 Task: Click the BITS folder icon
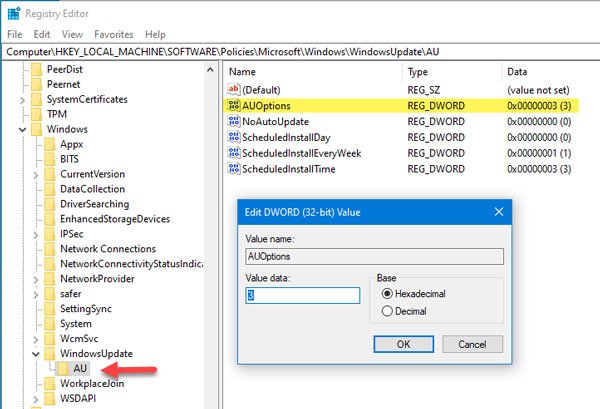coord(50,159)
